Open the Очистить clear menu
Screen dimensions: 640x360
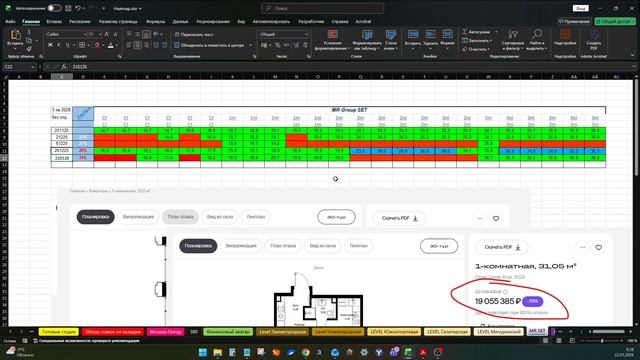[476, 49]
